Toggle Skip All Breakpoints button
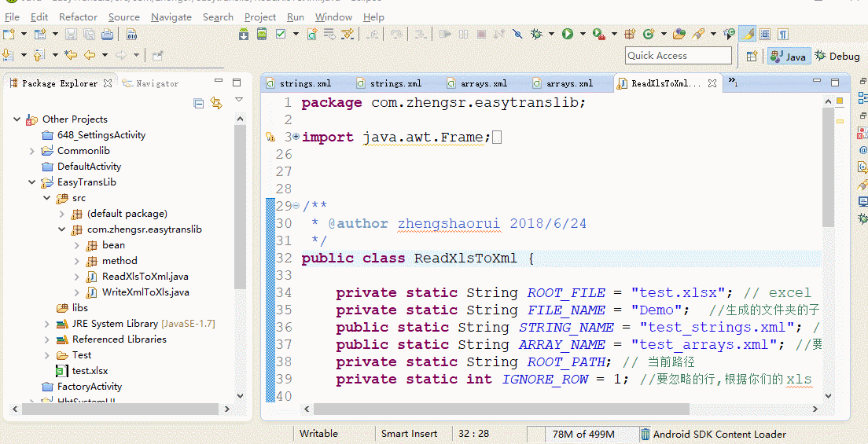 coord(517,35)
